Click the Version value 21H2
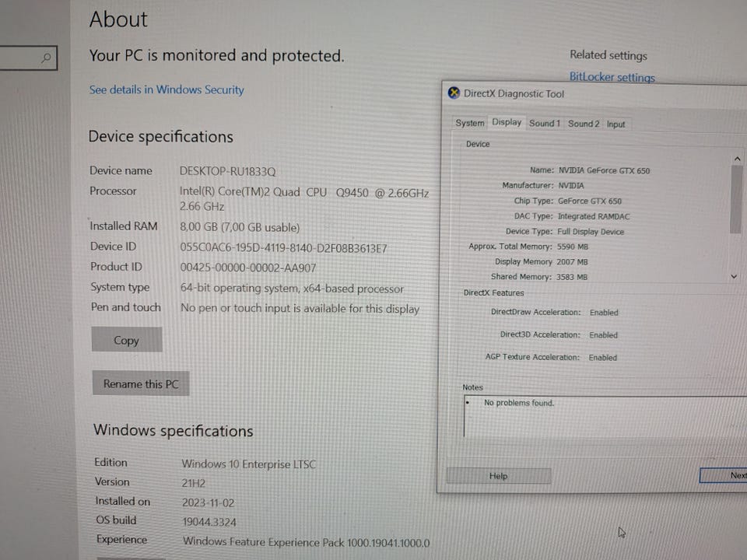This screenshot has width=747, height=560. 193,483
